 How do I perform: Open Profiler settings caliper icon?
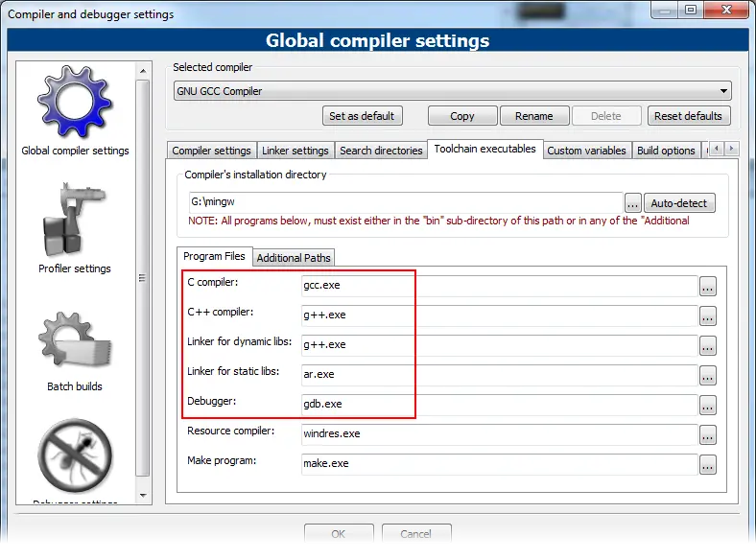(x=75, y=222)
